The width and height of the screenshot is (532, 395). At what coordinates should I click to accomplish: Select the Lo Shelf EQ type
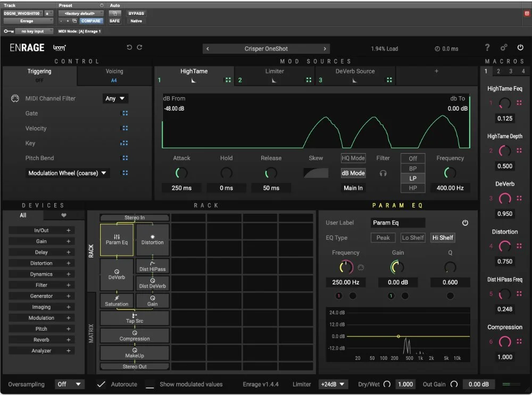pyautogui.click(x=413, y=238)
